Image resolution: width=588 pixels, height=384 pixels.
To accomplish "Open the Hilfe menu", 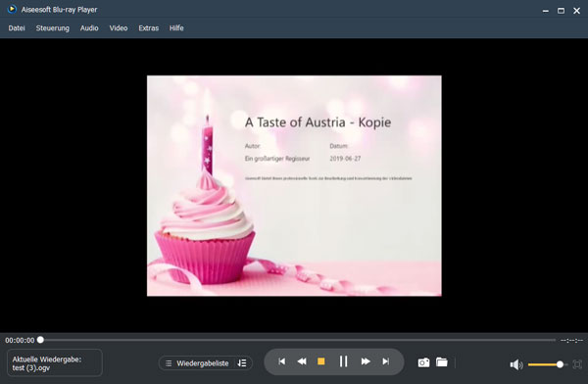I will [x=176, y=28].
